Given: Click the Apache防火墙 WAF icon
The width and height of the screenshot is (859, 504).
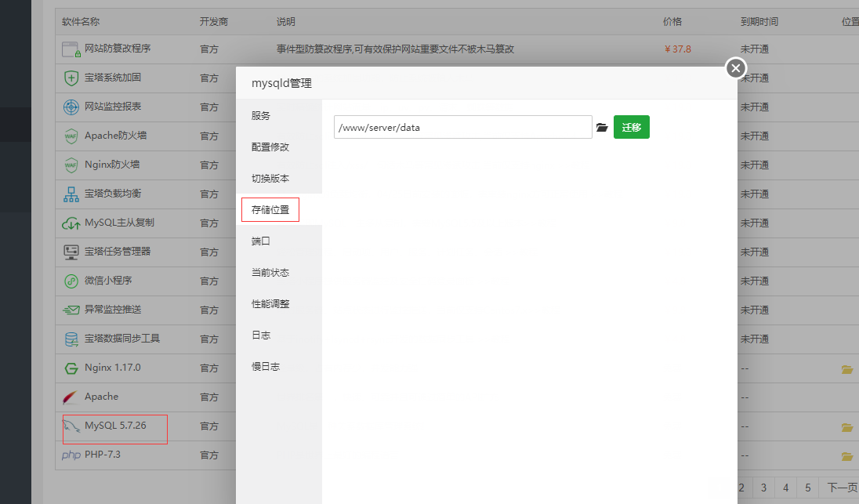Looking at the screenshot, I should click(71, 136).
